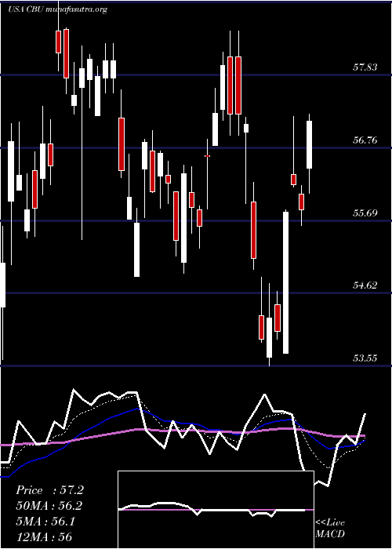Click inside the Live MACD inset chart
The image size is (392, 549).
(x=216, y=510)
